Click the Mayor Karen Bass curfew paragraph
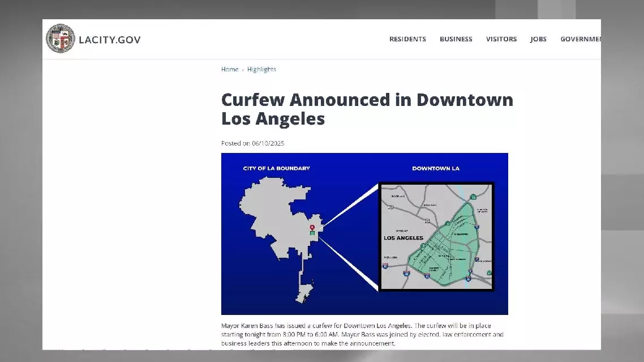Image resolution: width=644 pixels, height=362 pixels. pos(362,334)
